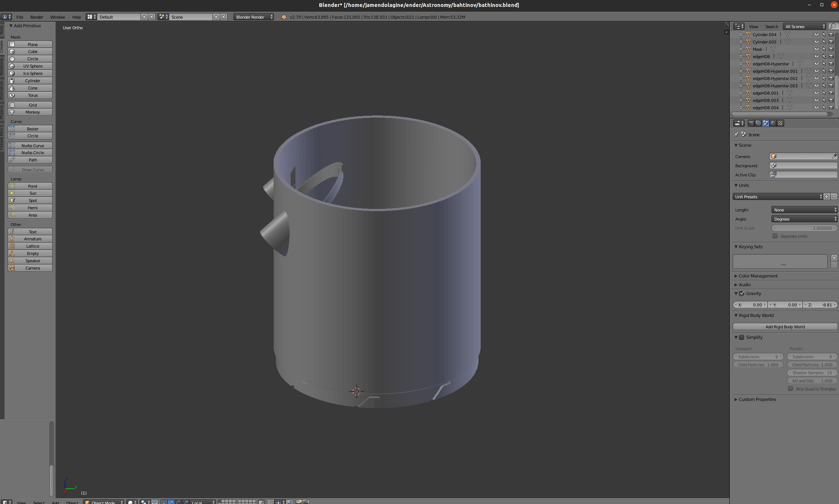Click the screen layout browse icon
Screen dimensions: 839x504
point(91,17)
